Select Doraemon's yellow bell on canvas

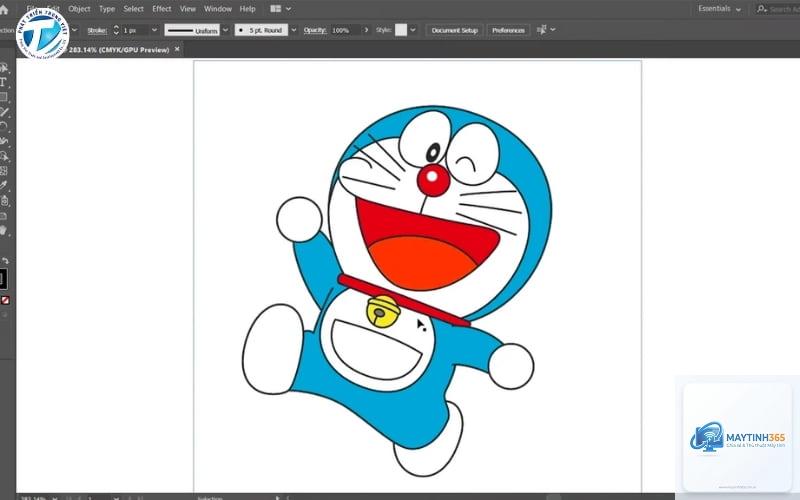click(x=383, y=311)
